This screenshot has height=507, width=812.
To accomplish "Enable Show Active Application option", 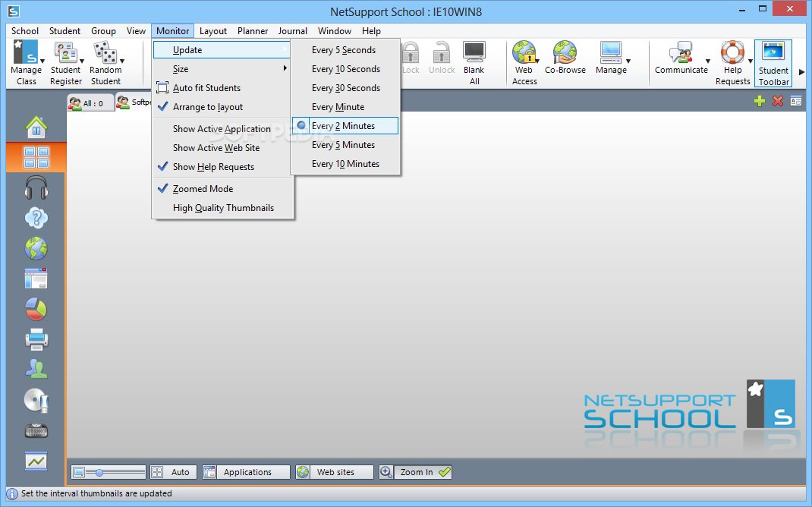I will coord(222,129).
